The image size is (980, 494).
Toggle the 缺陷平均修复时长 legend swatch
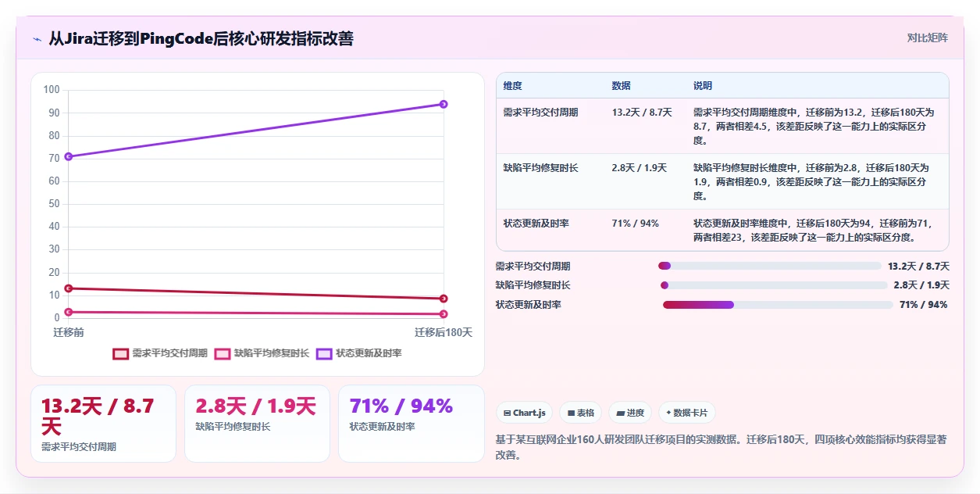[x=223, y=353]
